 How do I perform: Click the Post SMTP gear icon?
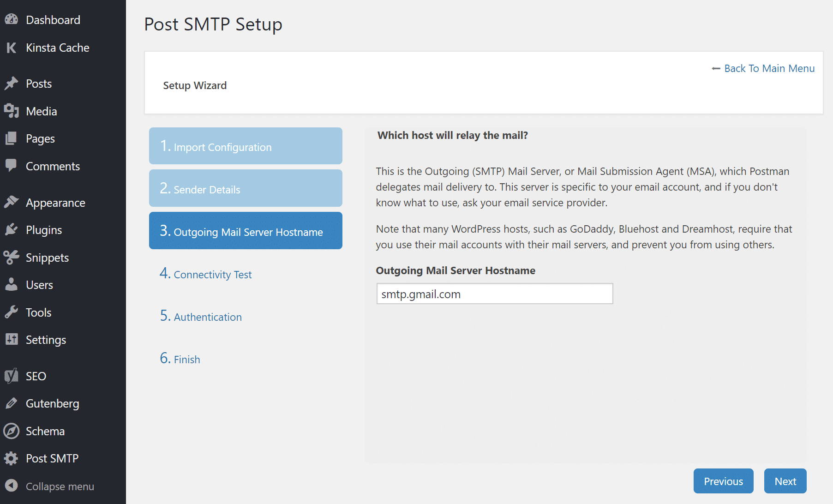click(12, 458)
